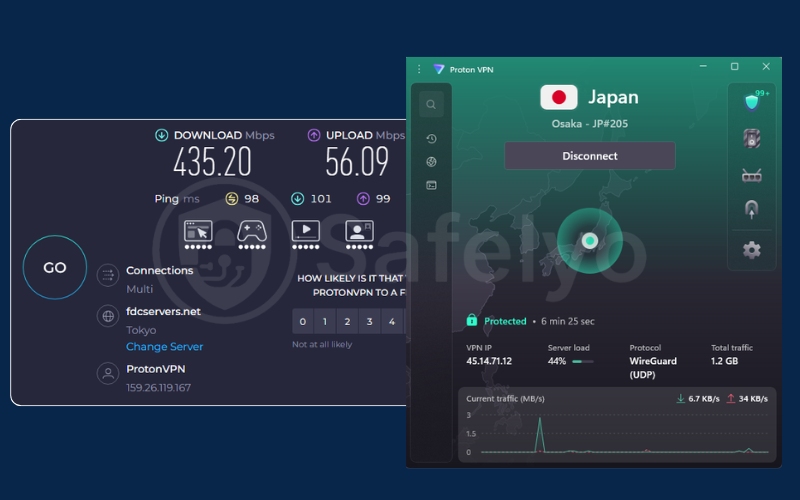Image resolution: width=800 pixels, height=500 pixels.
Task: Select rating 1 in the survey
Action: tap(325, 321)
